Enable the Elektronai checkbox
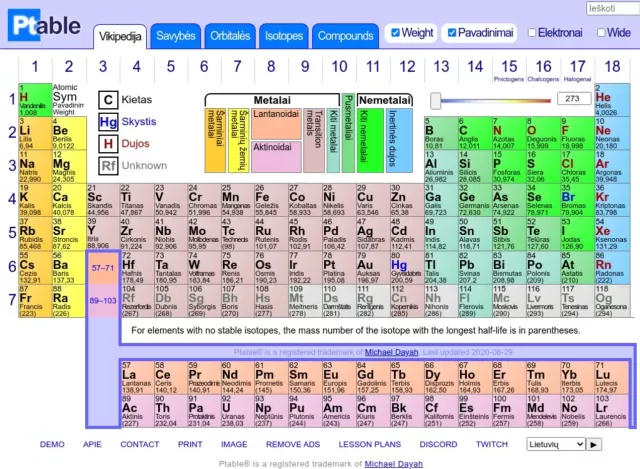 click(530, 33)
